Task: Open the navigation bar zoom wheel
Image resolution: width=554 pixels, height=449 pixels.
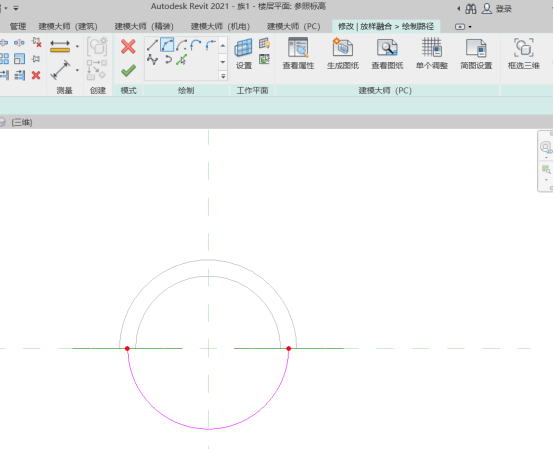Action: (x=546, y=147)
